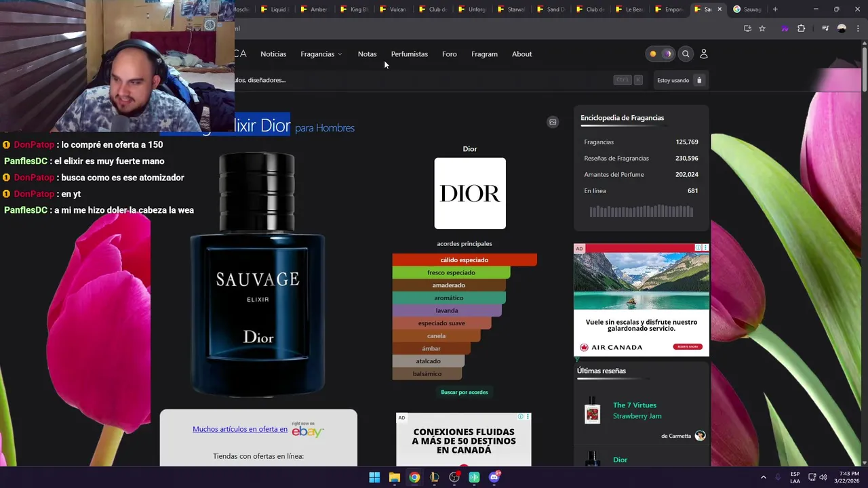Click the ESP LAA language indicator
This screenshot has height=488, width=868.
coord(795,477)
